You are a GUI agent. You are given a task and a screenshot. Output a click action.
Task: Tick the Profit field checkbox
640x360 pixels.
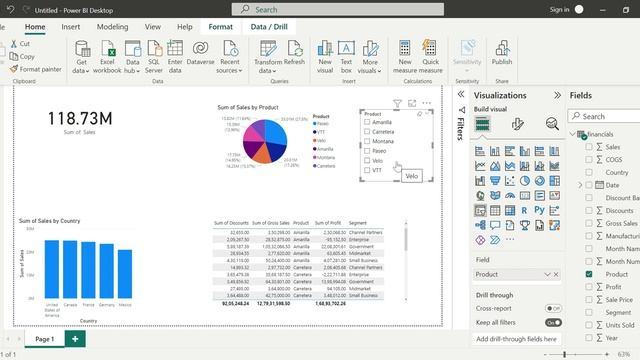[x=589, y=287]
